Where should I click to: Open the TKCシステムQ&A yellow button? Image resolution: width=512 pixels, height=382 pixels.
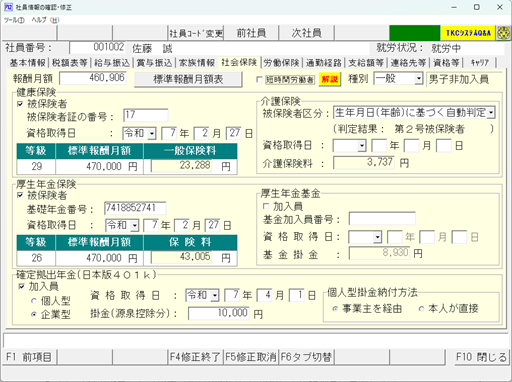click(468, 33)
